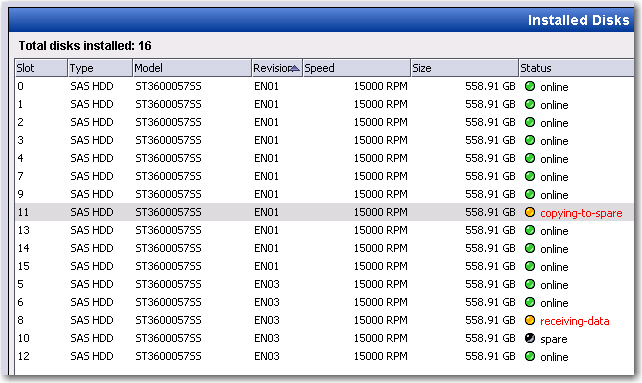Screen dimensions: 642x383
Task: Click the green status icon for slot 13
Action: 530,230
